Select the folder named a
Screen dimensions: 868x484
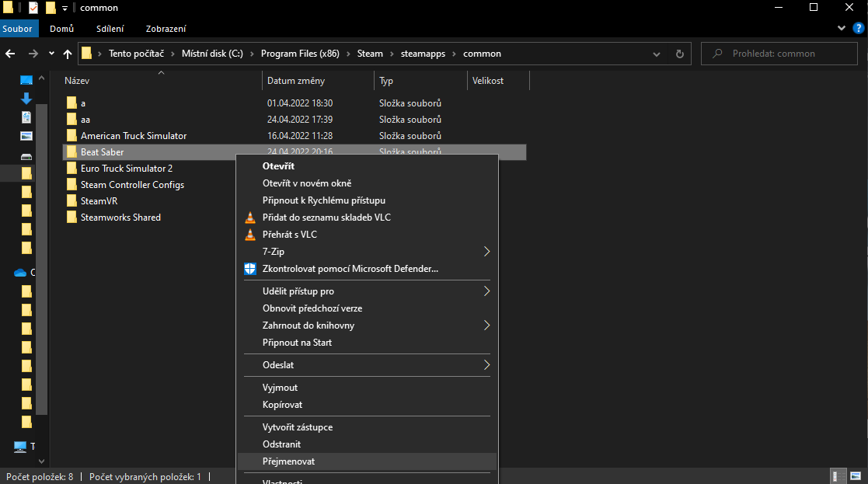[x=83, y=103]
